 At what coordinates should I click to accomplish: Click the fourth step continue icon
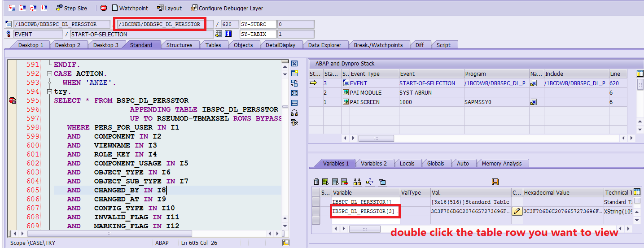[x=44, y=8]
